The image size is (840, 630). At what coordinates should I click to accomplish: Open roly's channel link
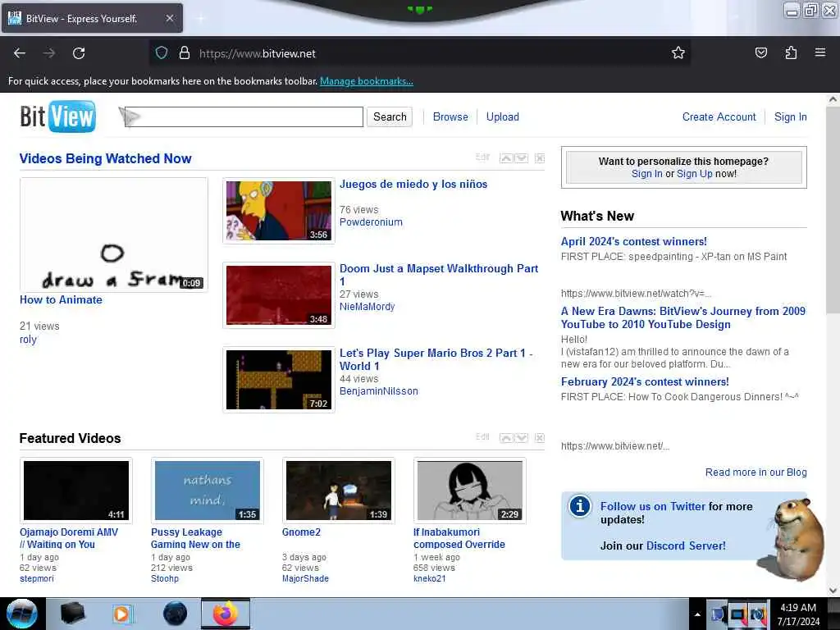(29, 339)
